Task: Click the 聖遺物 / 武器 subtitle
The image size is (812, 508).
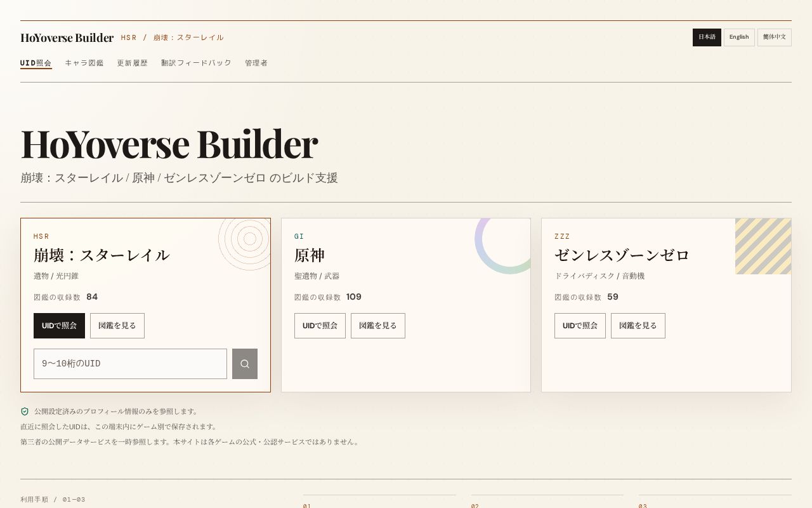Action: (x=317, y=276)
